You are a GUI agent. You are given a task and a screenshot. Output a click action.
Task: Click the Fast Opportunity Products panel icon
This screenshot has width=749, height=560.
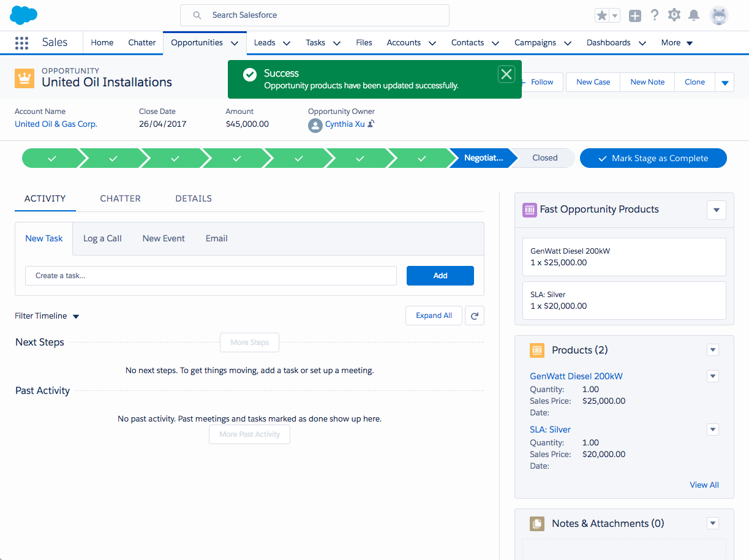(530, 210)
